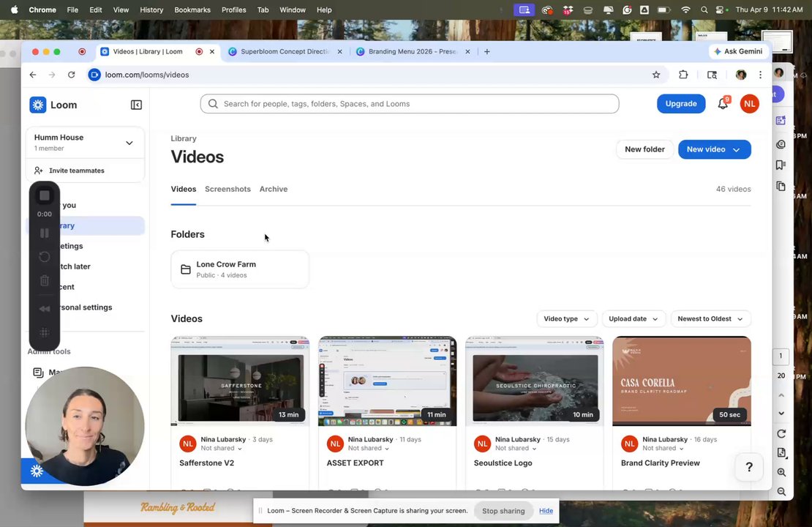This screenshot has height=527, width=812.
Task: Create a New folder
Action: point(644,149)
